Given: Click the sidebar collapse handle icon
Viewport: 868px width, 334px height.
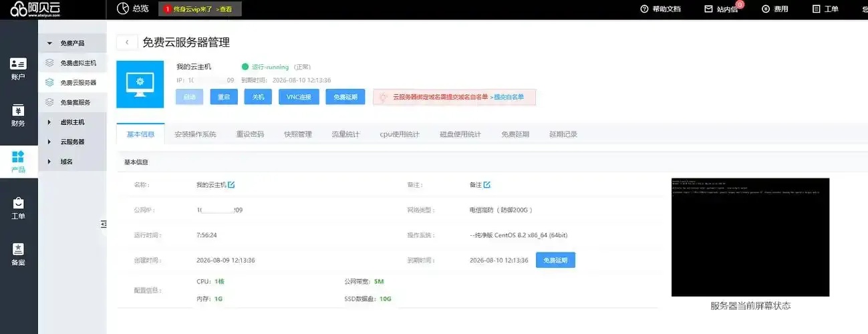Looking at the screenshot, I should 104,224.
